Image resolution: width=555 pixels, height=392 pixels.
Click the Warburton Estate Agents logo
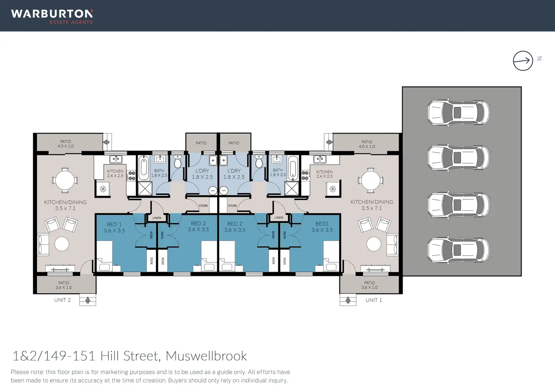(52, 16)
